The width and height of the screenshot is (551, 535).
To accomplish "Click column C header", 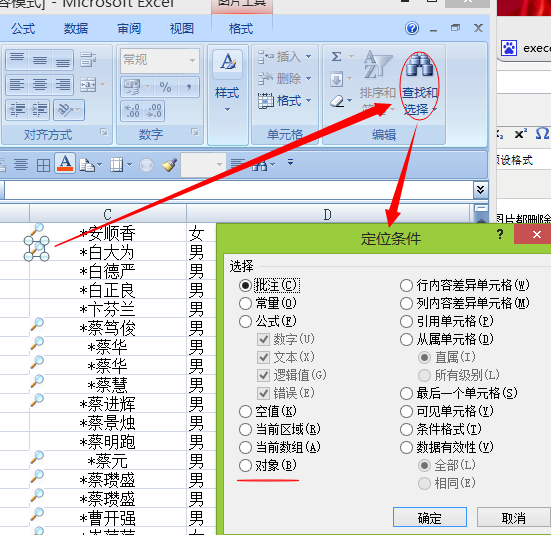I will click(108, 214).
